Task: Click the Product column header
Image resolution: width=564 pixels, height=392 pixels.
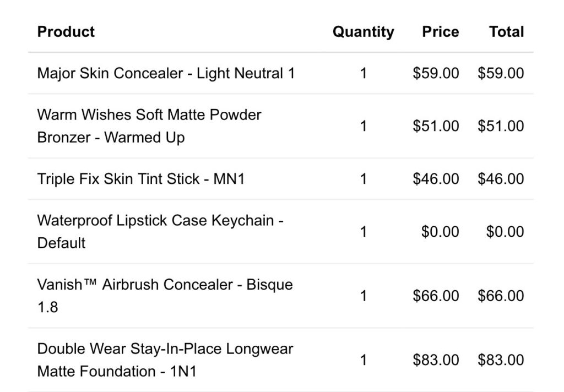Action: pyautogui.click(x=66, y=32)
